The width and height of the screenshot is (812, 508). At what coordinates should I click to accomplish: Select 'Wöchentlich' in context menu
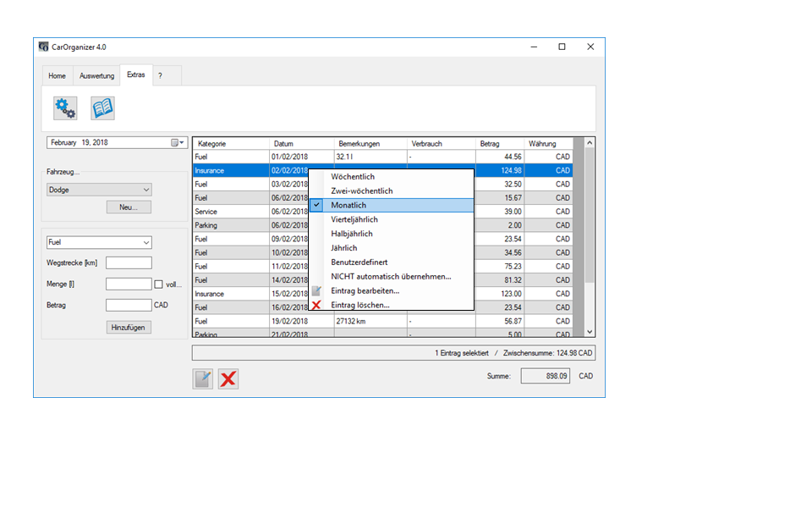tap(353, 177)
